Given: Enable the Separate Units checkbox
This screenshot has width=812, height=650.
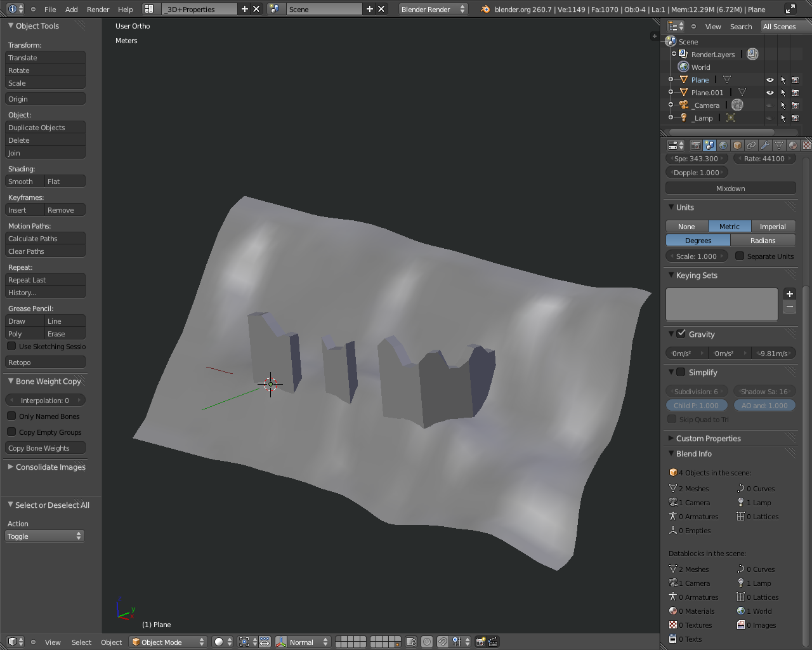Looking at the screenshot, I should click(740, 256).
